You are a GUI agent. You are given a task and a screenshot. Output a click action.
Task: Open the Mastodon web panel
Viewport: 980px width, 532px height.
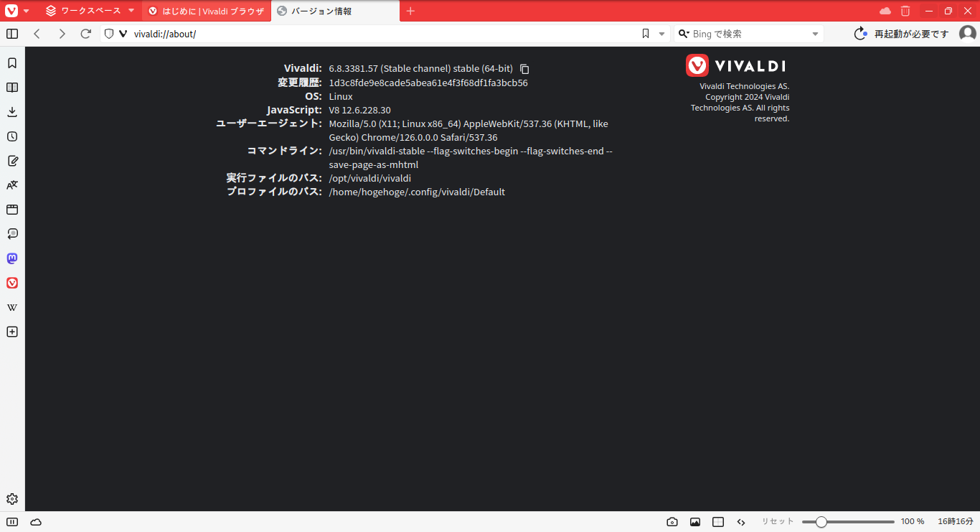click(12, 258)
